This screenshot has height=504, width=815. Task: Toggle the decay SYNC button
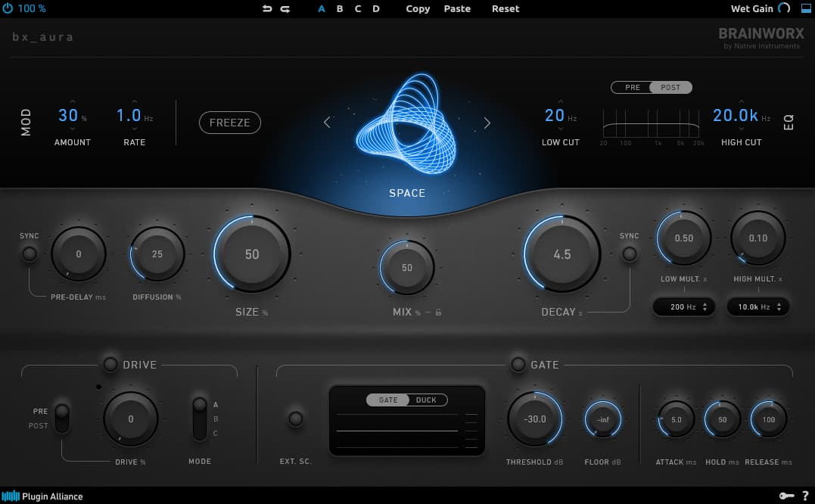coord(630,254)
